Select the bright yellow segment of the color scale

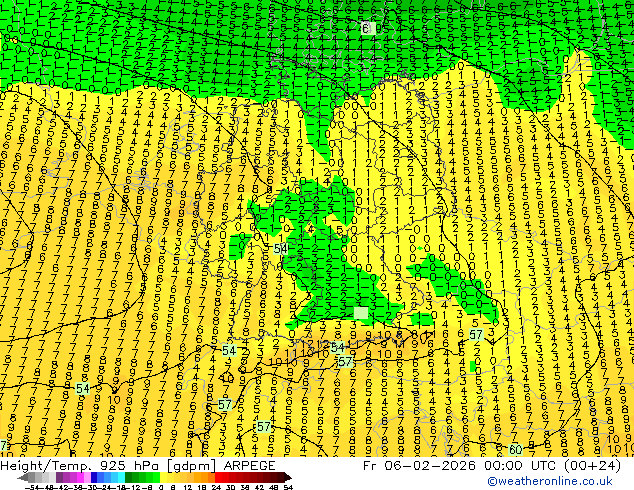(x=163, y=477)
